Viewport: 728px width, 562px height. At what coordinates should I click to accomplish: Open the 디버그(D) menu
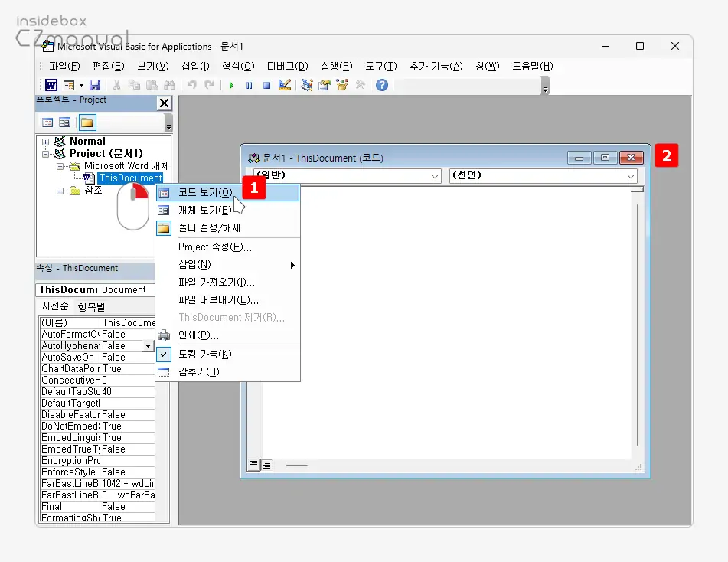point(287,66)
